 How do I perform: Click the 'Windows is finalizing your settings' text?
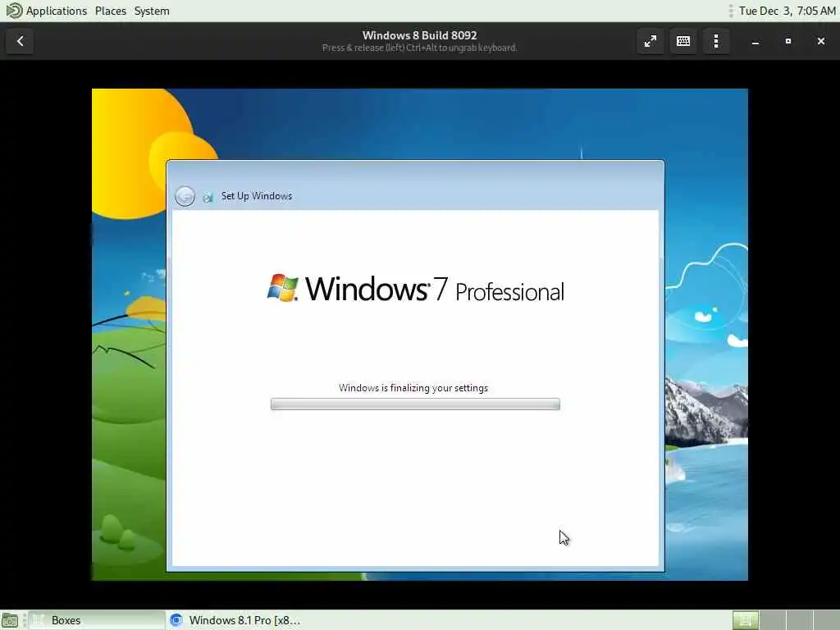(x=413, y=388)
